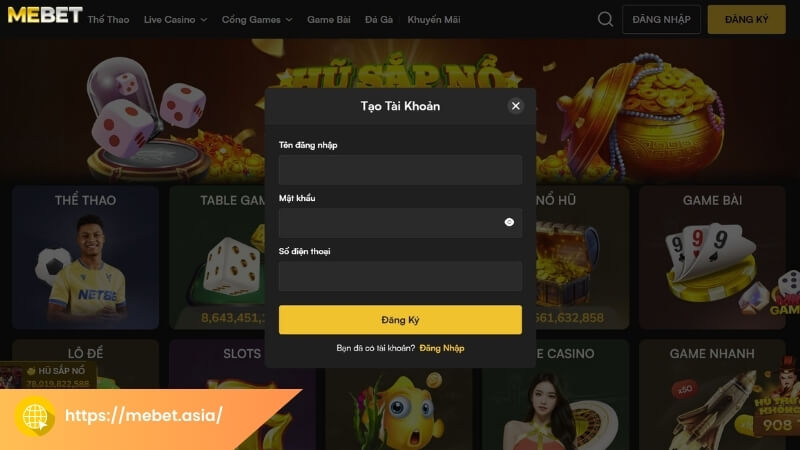Open the Thể Thao category tile
800x450 pixels.
(x=85, y=258)
